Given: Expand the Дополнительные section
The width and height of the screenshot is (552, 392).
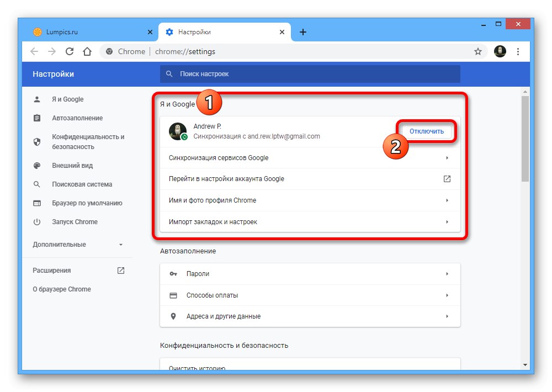Looking at the screenshot, I should pyautogui.click(x=78, y=245).
